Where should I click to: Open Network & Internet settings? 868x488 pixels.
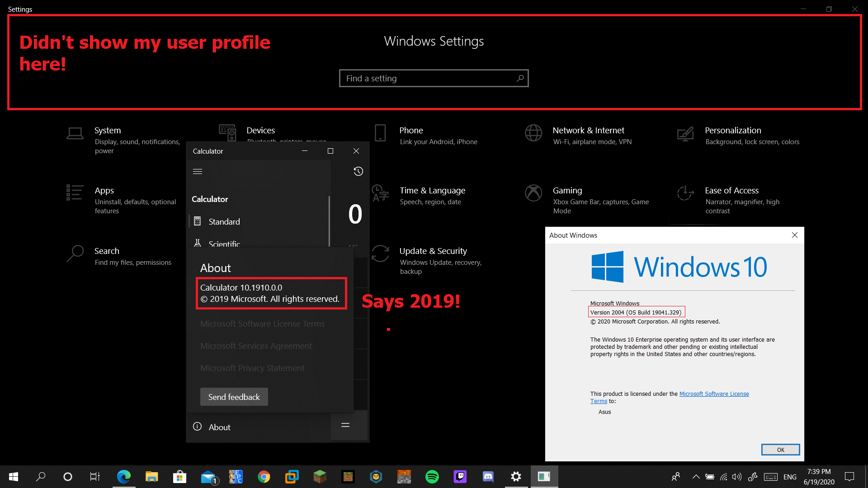pos(578,136)
